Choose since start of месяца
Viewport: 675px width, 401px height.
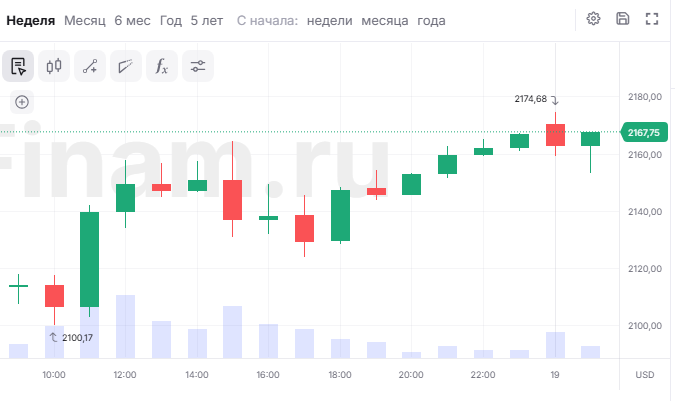[x=384, y=21]
